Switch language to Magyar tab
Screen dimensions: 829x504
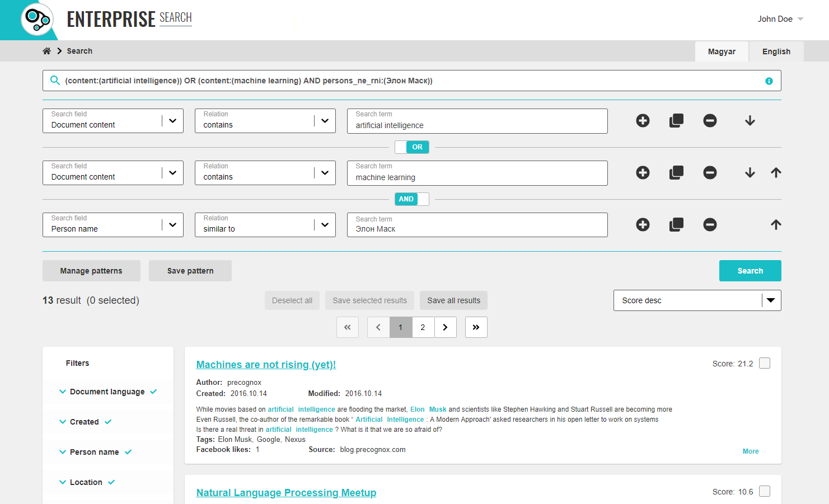coord(721,51)
